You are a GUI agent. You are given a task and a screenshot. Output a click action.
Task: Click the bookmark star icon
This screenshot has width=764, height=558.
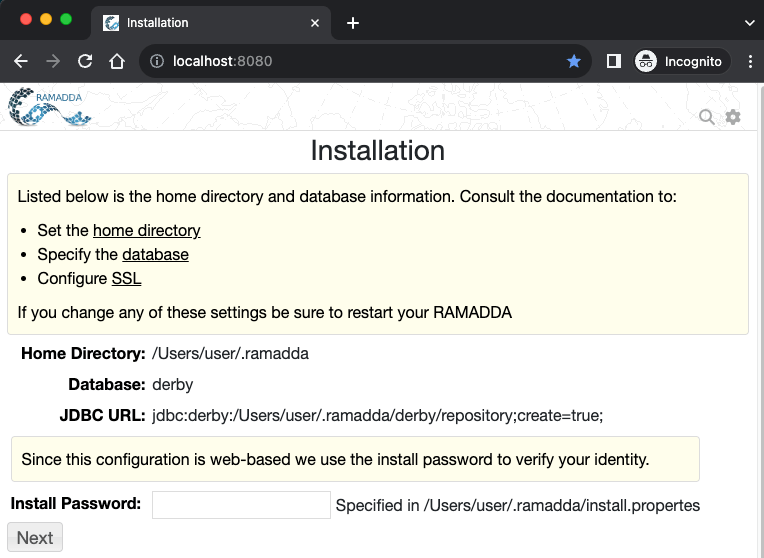573,61
